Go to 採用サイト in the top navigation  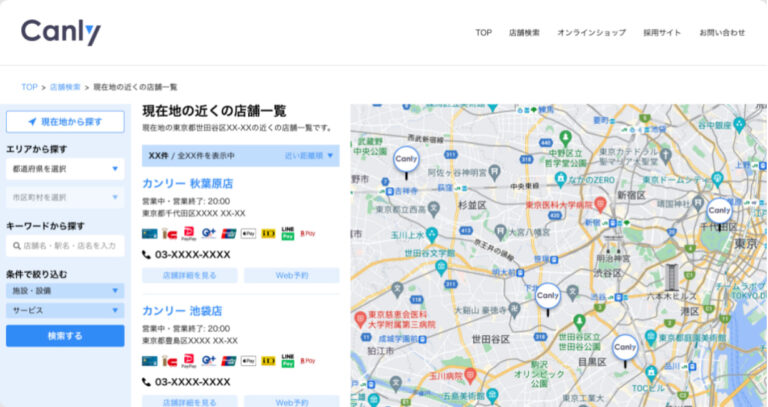pyautogui.click(x=662, y=33)
